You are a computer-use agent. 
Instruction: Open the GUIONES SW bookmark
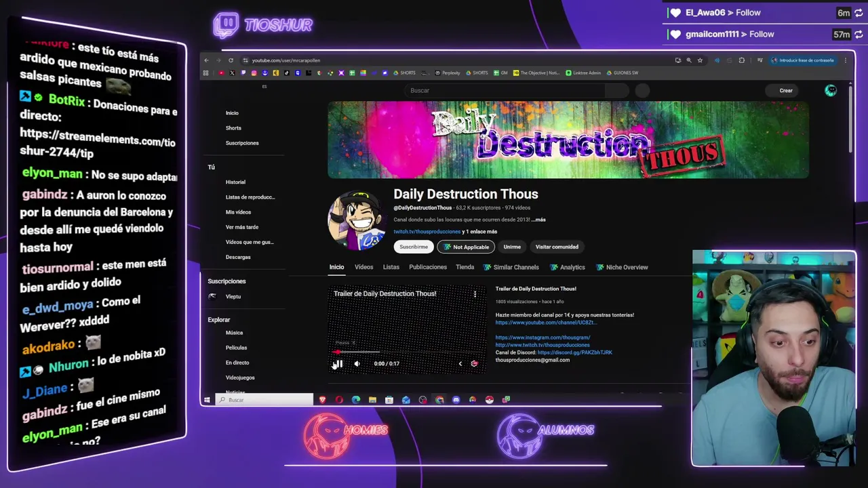tap(623, 73)
